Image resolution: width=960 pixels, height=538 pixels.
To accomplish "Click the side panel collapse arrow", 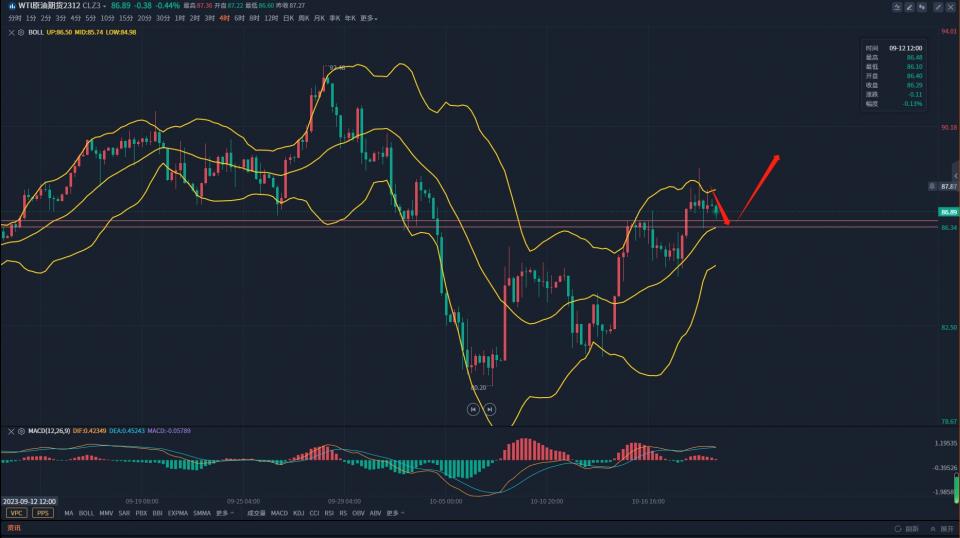I will point(956,176).
